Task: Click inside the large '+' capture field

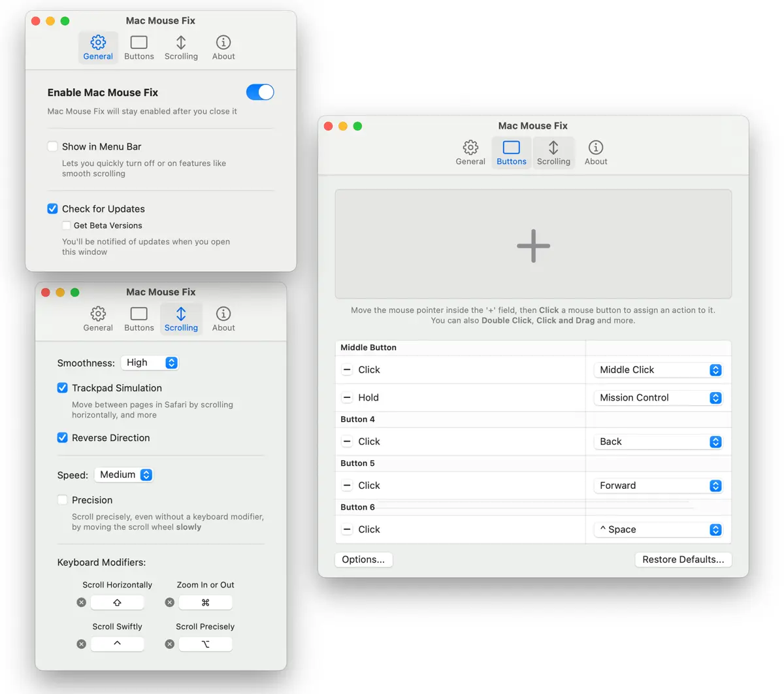Action: pyautogui.click(x=533, y=244)
